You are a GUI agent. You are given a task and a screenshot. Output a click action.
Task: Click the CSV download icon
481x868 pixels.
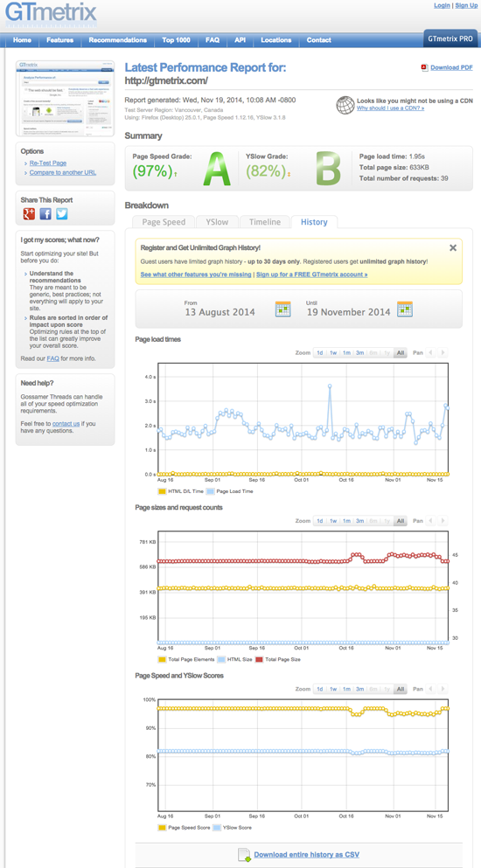click(244, 855)
